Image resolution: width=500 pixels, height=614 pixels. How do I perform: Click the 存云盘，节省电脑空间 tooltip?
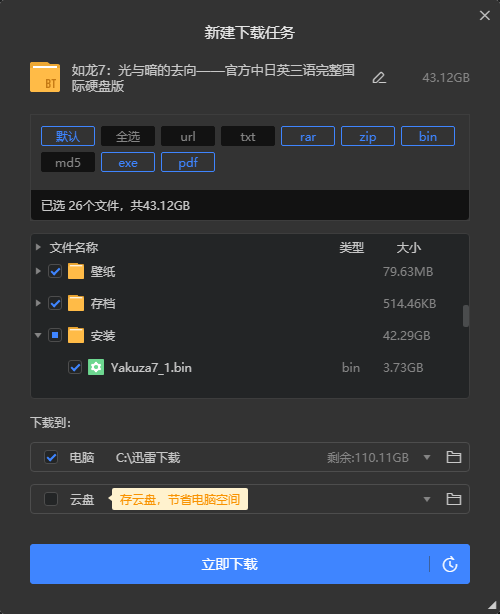click(180, 499)
